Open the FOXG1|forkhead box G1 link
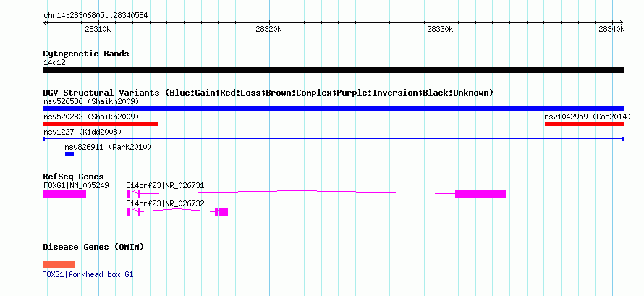The image size is (644, 296). click(88, 275)
